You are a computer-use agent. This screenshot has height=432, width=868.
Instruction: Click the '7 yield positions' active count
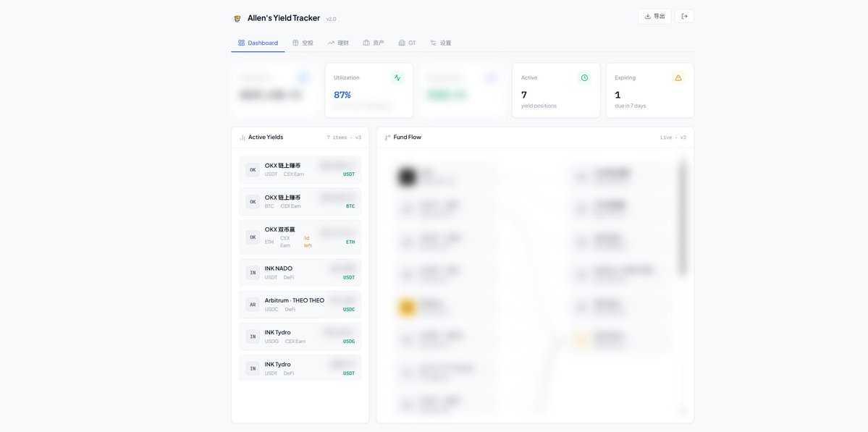(x=539, y=100)
